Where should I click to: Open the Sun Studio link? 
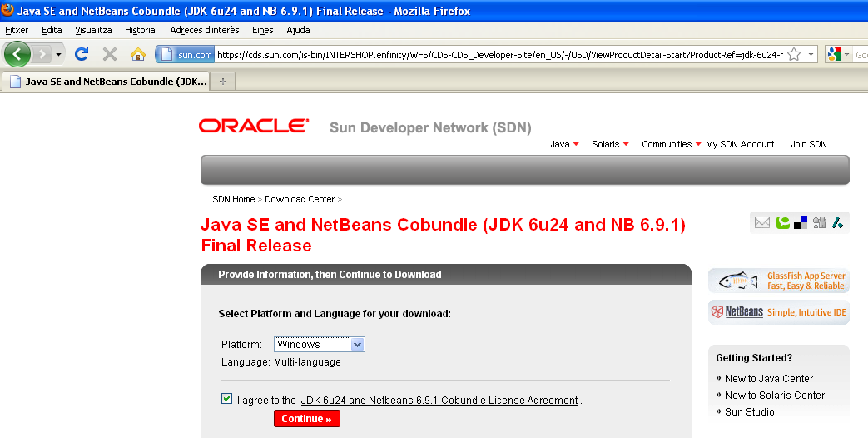pyautogui.click(x=750, y=412)
